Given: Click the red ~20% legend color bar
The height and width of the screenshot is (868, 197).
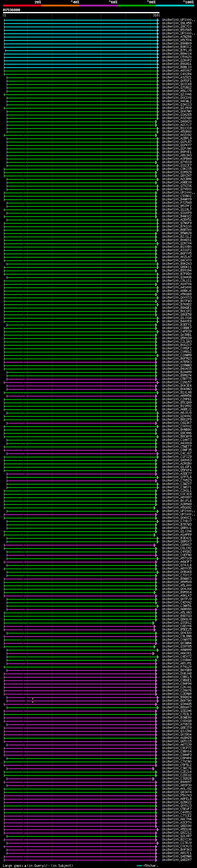Looking at the screenshot, I should [22, 6].
